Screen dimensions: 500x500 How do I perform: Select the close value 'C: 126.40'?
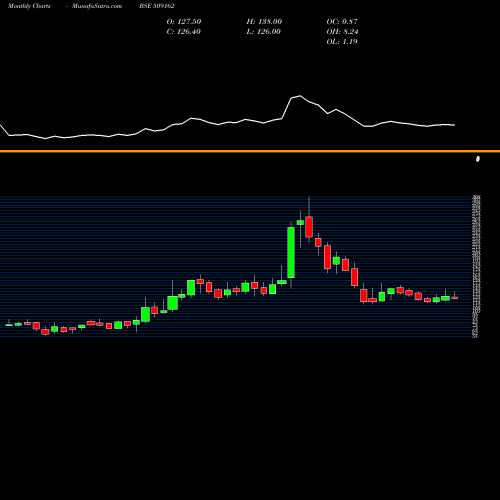[183, 32]
